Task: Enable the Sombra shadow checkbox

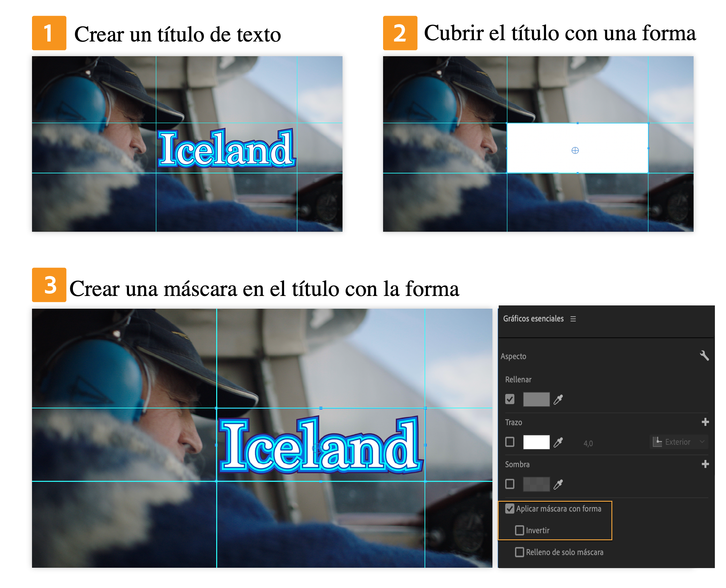Action: point(509,484)
